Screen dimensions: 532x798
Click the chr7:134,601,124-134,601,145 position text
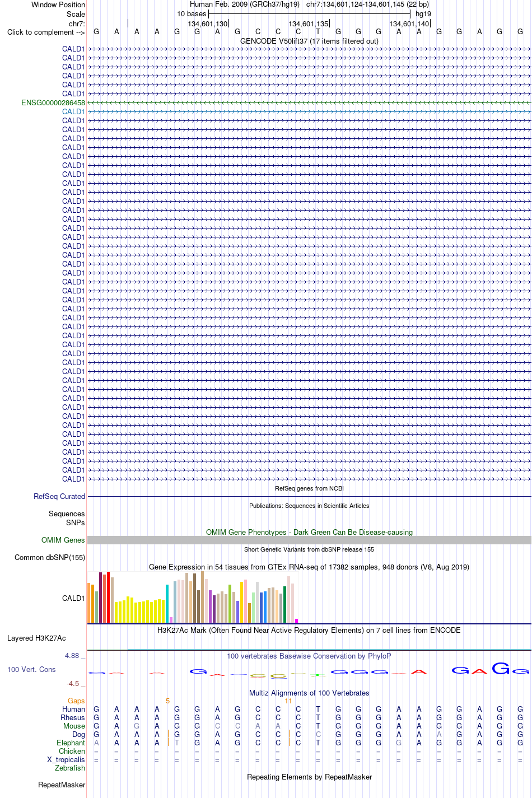(367, 4)
